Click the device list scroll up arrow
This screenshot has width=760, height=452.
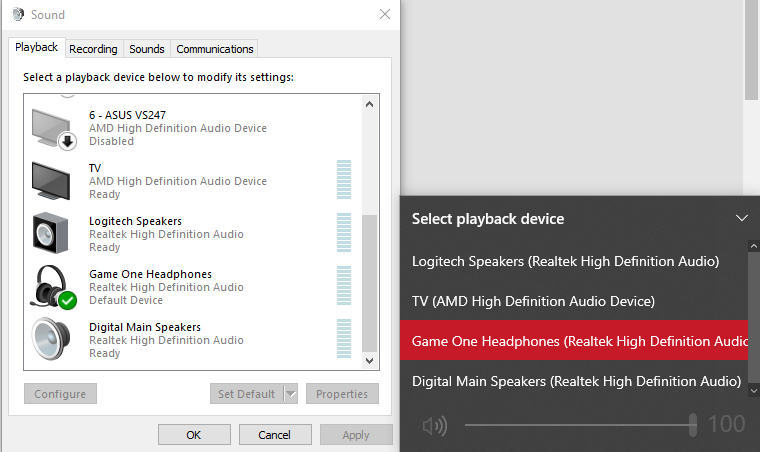tap(369, 104)
